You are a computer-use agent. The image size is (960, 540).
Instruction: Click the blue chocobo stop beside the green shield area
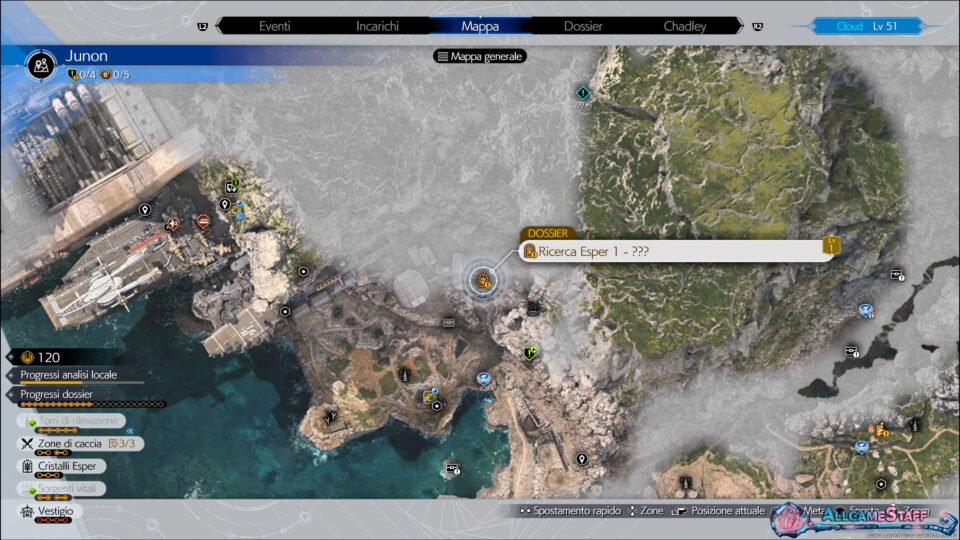(x=484, y=379)
